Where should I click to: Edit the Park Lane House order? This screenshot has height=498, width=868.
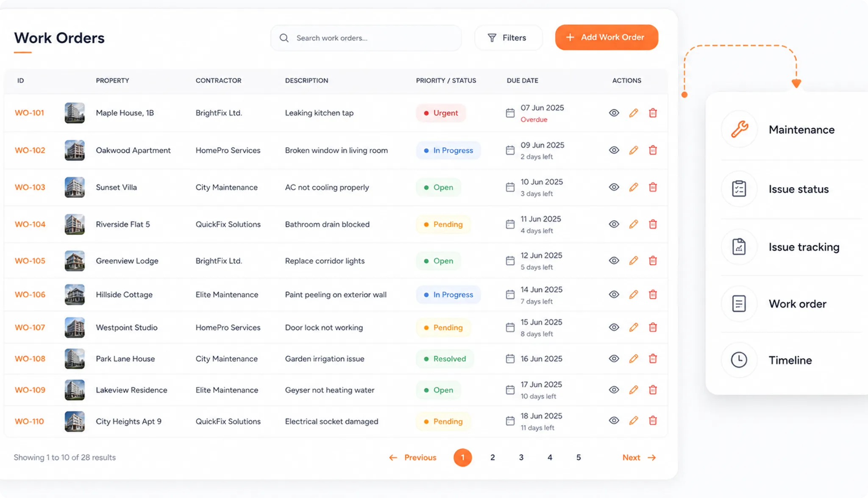(x=633, y=359)
